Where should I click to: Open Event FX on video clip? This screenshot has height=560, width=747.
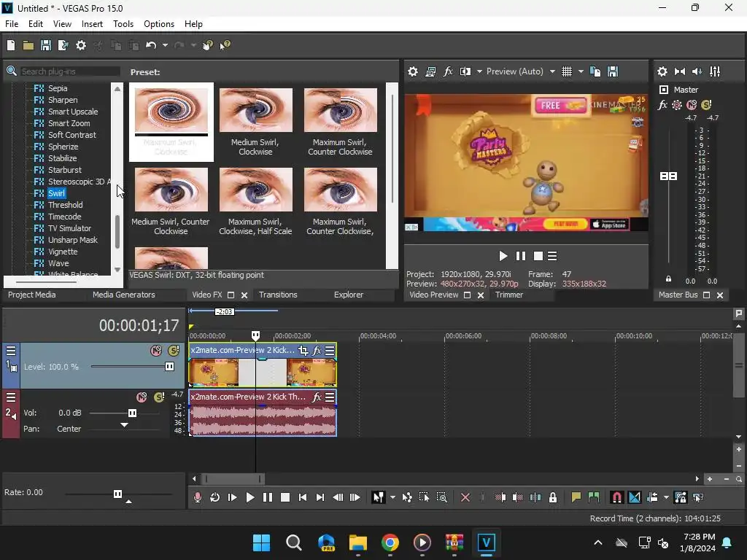[x=317, y=351]
